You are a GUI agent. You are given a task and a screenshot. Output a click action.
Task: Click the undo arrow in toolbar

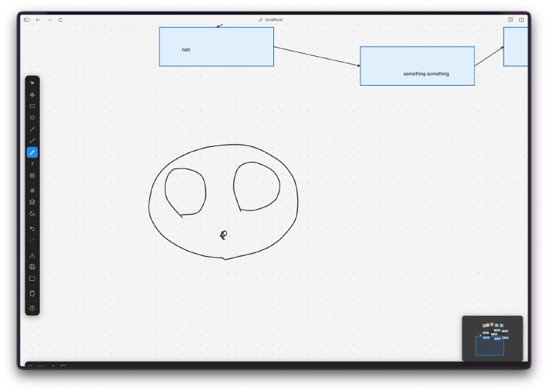tap(32, 228)
